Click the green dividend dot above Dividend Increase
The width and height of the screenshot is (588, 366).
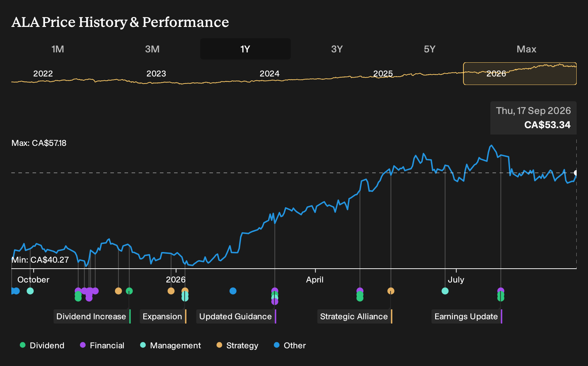(x=129, y=291)
